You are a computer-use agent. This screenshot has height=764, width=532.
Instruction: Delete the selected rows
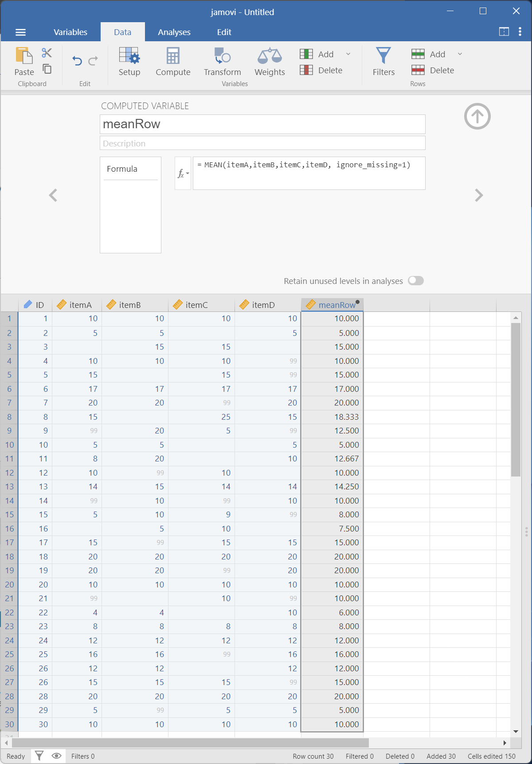coord(433,70)
